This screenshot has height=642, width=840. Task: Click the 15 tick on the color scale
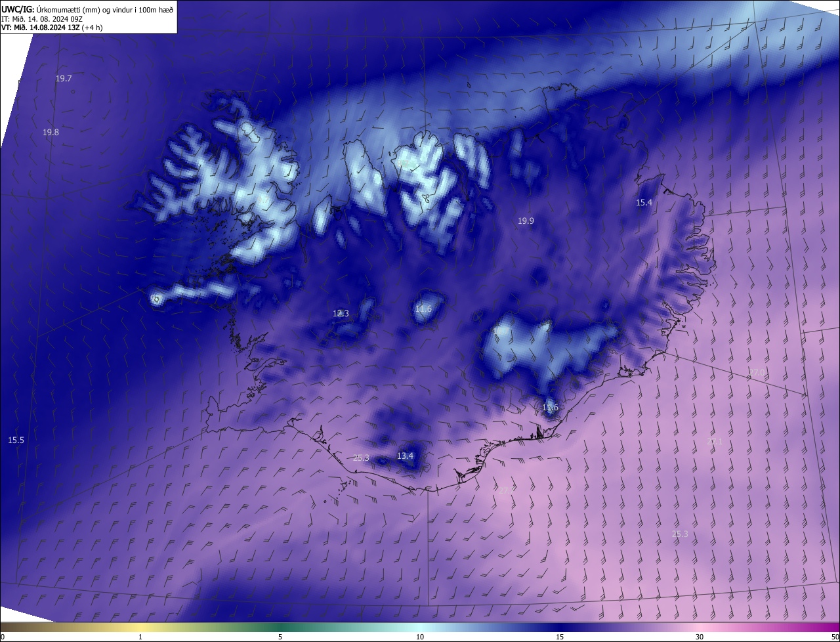tap(560, 637)
